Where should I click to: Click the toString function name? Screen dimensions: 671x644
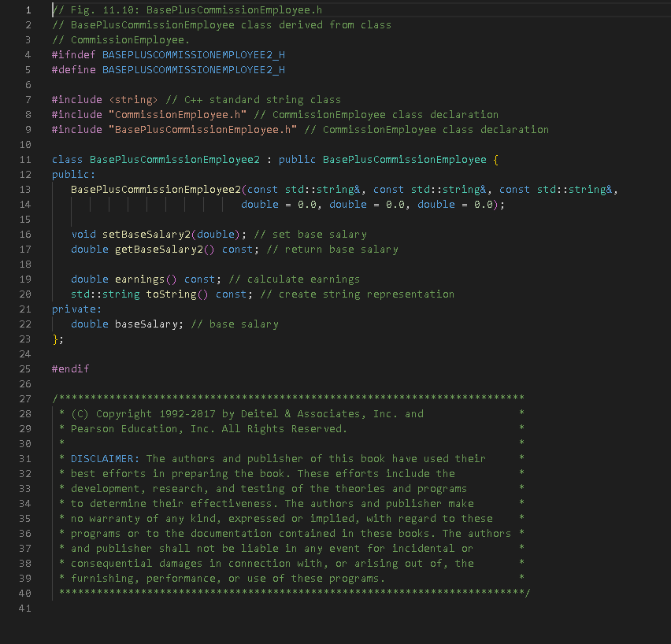[171, 294]
